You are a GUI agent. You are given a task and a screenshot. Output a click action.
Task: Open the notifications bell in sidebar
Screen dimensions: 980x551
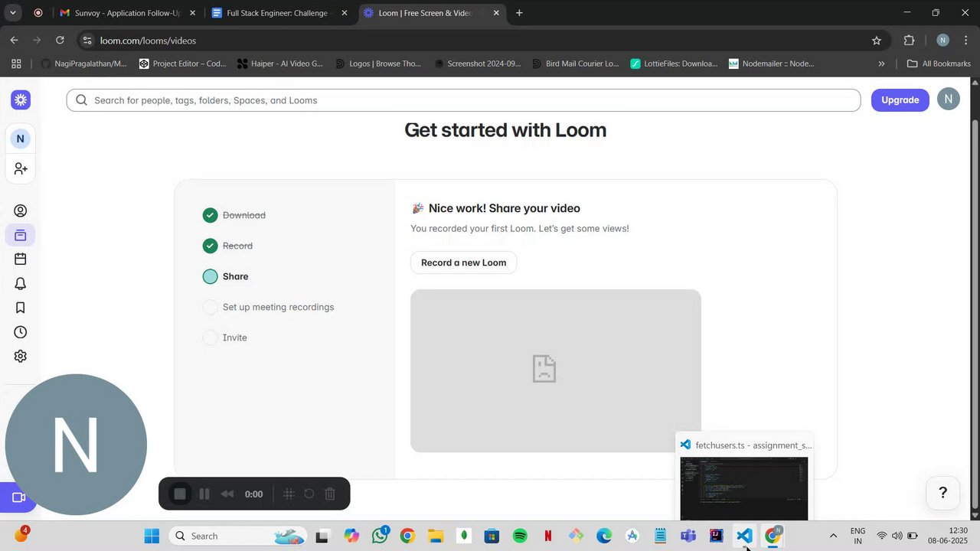pyautogui.click(x=21, y=284)
